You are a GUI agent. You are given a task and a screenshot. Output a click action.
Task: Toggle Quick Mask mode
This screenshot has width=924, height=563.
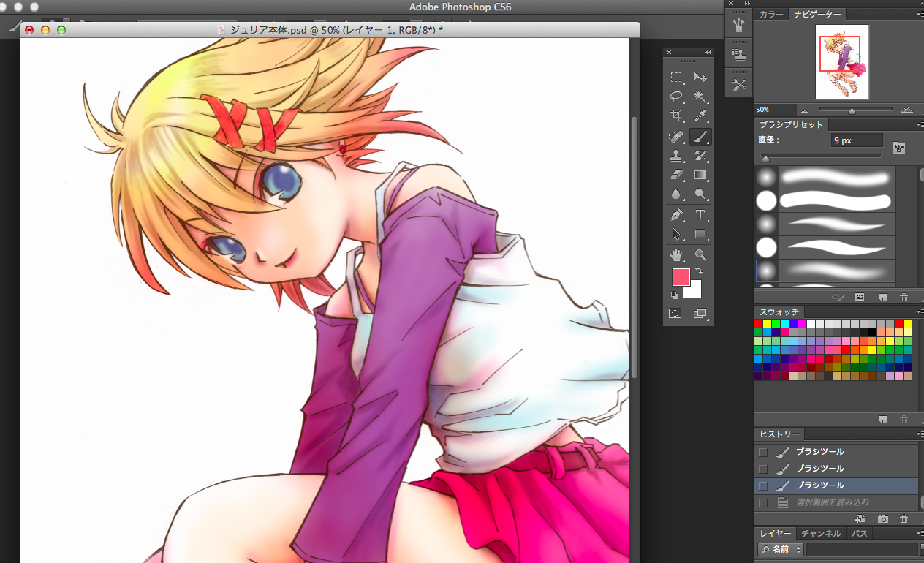tap(675, 314)
